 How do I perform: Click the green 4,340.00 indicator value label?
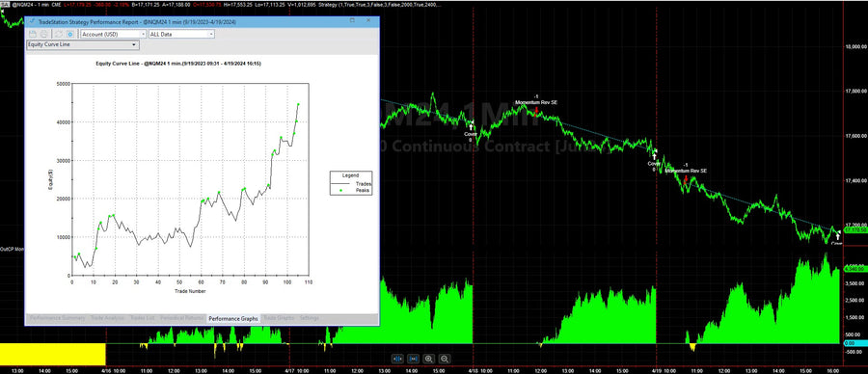coord(854,268)
